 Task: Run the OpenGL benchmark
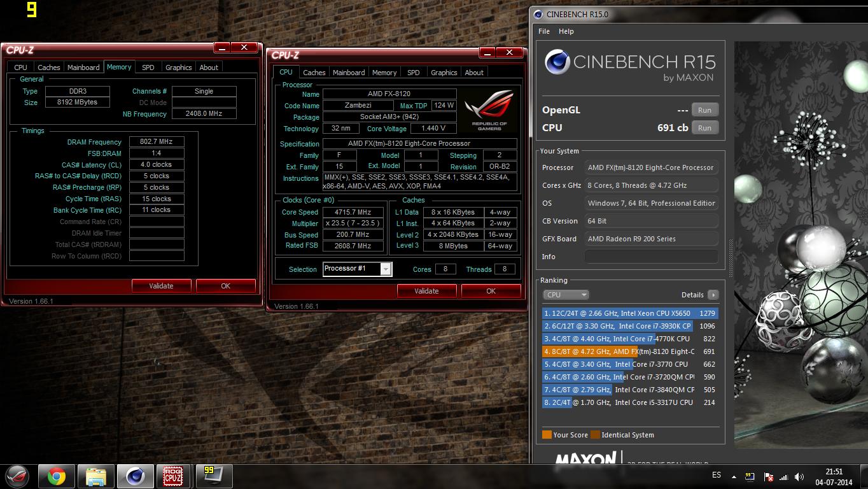[x=704, y=110]
